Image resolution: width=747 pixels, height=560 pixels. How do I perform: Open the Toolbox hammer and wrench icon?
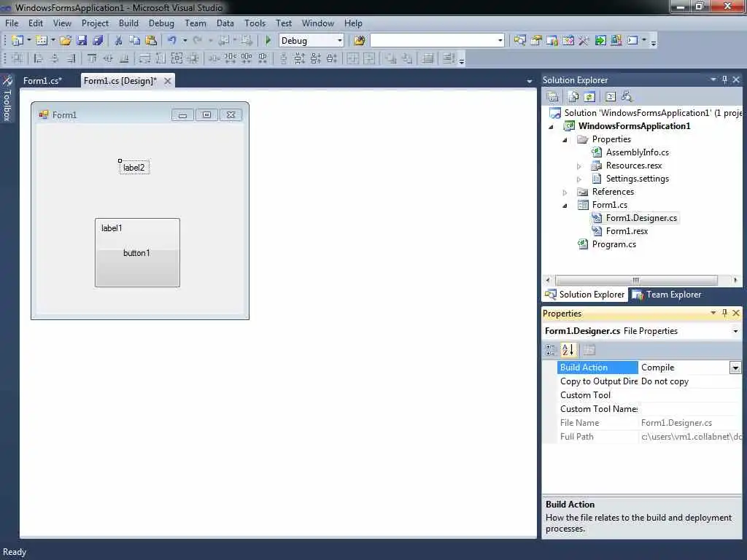click(584, 41)
